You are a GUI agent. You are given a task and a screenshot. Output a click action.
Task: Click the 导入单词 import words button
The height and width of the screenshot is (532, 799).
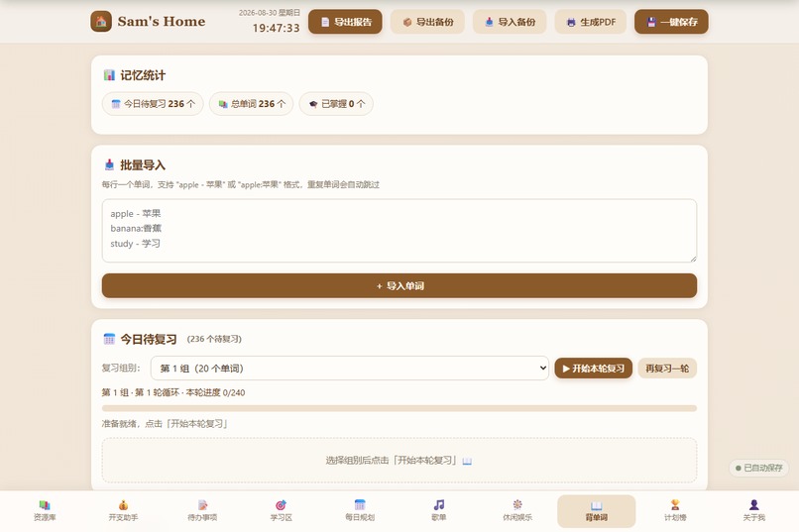point(399,285)
